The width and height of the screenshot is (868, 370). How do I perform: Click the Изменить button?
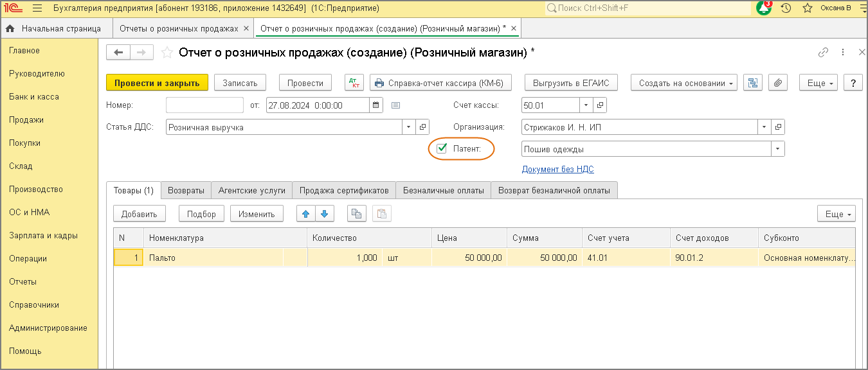point(257,214)
